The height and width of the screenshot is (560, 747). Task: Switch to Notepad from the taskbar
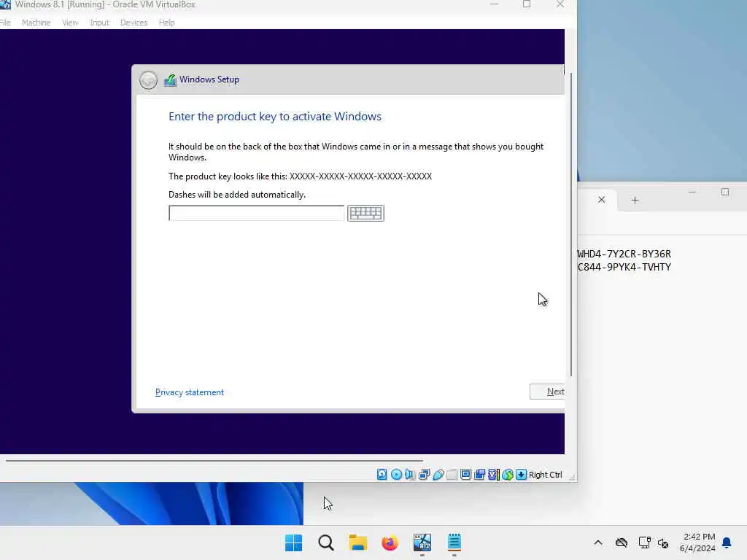click(x=454, y=542)
